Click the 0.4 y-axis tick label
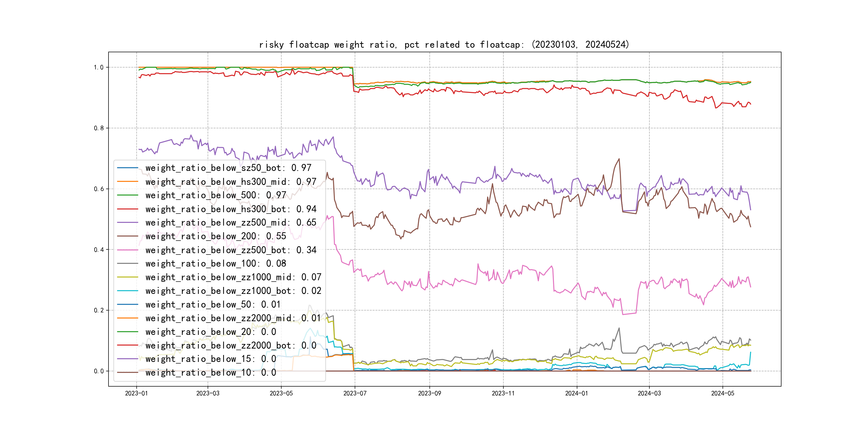Screen dimensions: 868x434 point(99,250)
